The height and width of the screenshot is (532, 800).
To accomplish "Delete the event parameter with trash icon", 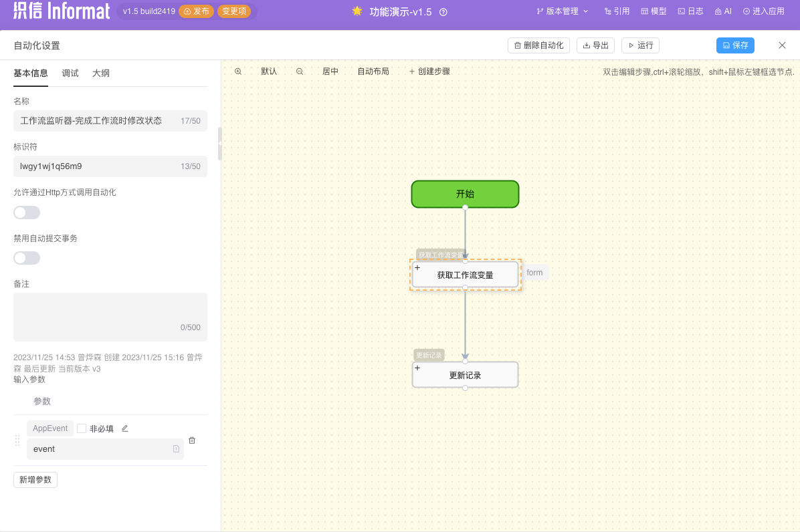I will tap(192, 440).
